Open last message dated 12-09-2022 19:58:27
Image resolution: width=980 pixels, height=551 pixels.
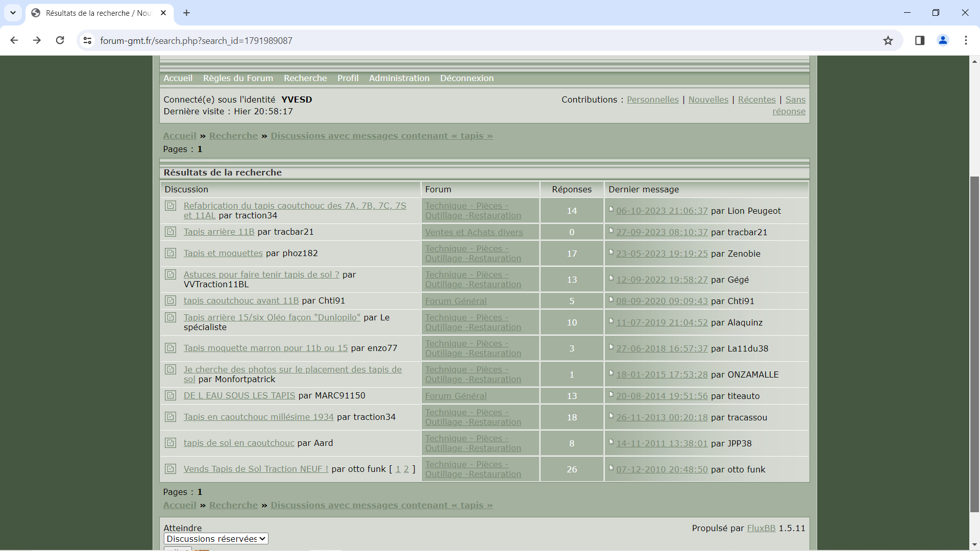(x=661, y=280)
